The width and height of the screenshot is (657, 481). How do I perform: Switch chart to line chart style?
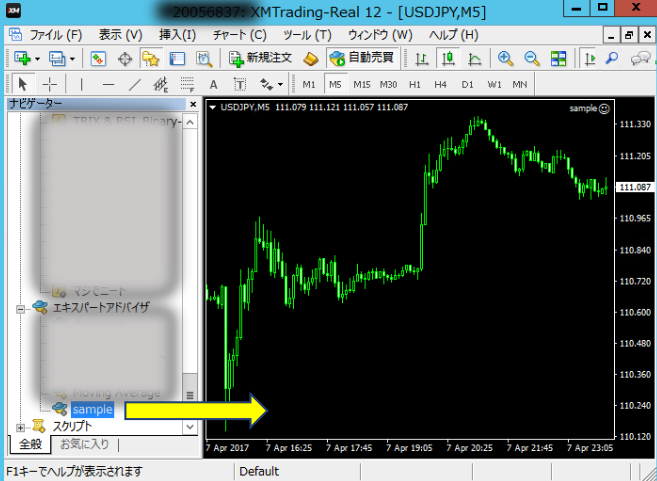(474, 59)
